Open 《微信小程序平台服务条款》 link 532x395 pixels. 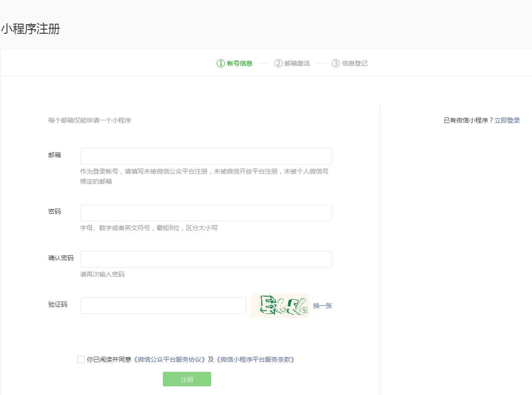click(255, 359)
